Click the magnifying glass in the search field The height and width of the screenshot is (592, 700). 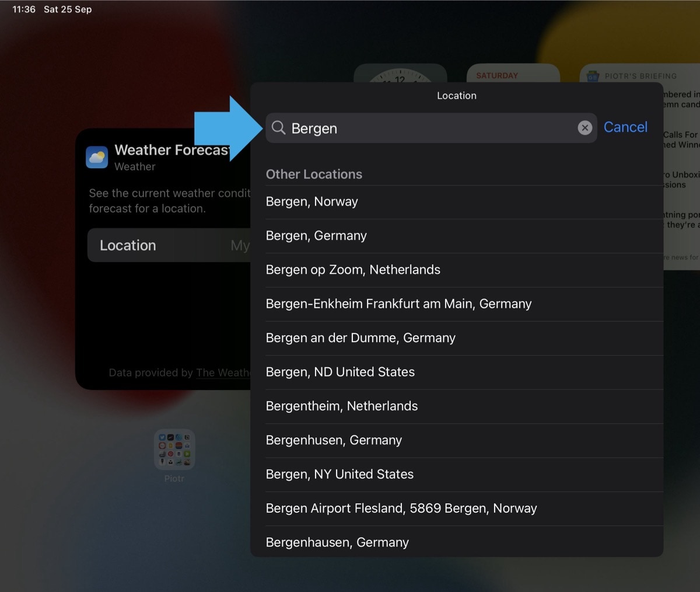coord(278,127)
